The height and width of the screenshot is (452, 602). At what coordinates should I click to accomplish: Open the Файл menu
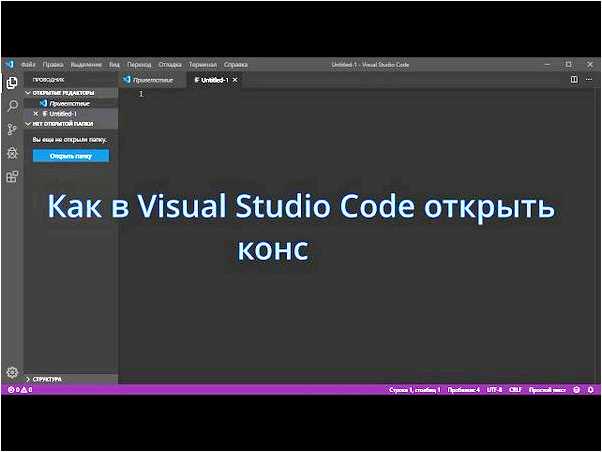click(28, 65)
